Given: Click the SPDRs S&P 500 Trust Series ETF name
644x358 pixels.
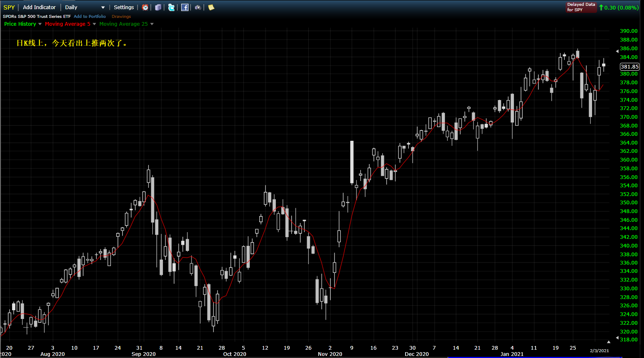Looking at the screenshot, I should 37,17.
